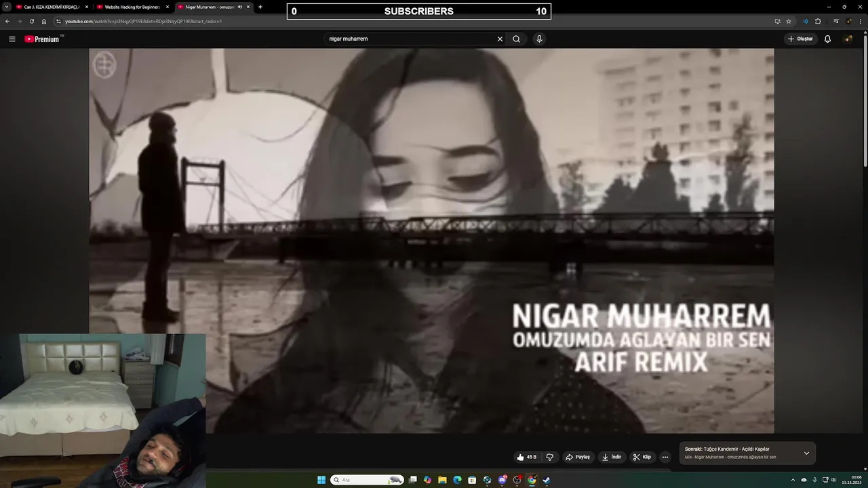Go forward in browser history
The width and height of the screenshot is (868, 488).
(x=20, y=21)
